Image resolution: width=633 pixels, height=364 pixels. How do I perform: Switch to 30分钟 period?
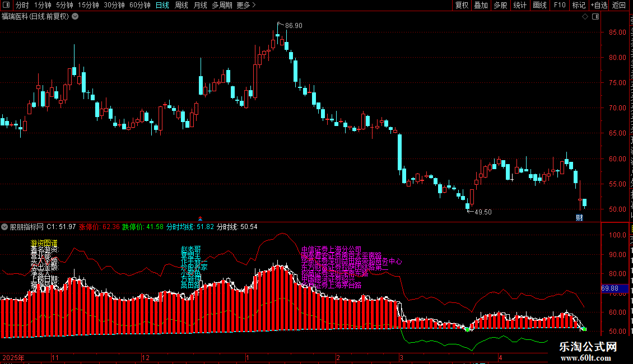pyautogui.click(x=114, y=5)
